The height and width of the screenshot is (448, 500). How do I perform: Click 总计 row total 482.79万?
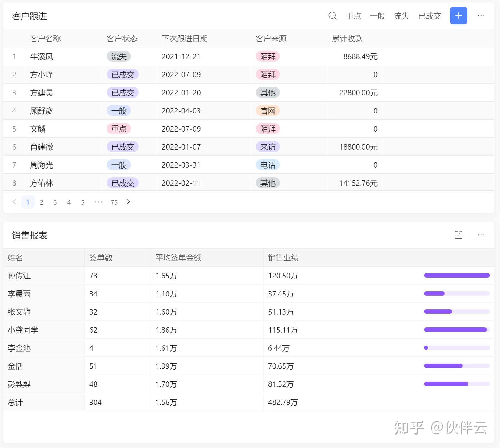pos(283,402)
